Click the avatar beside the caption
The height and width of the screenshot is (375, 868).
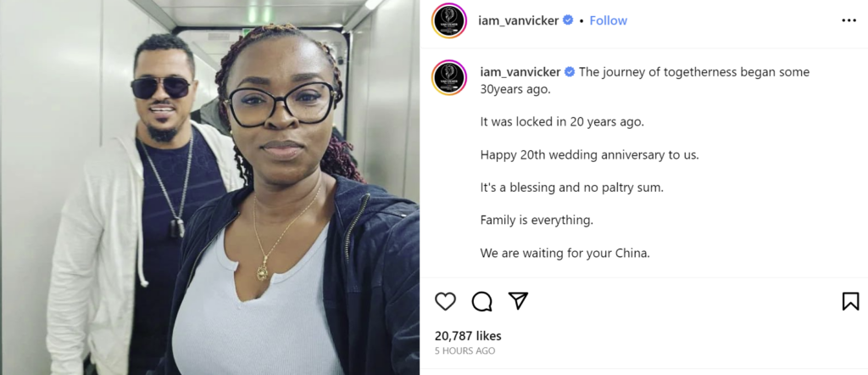(449, 77)
